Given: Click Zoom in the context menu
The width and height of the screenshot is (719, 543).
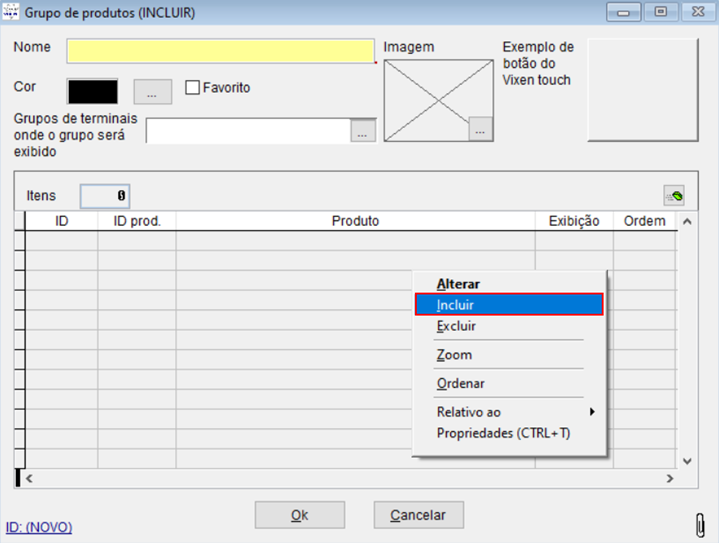Looking at the screenshot, I should point(509,355).
